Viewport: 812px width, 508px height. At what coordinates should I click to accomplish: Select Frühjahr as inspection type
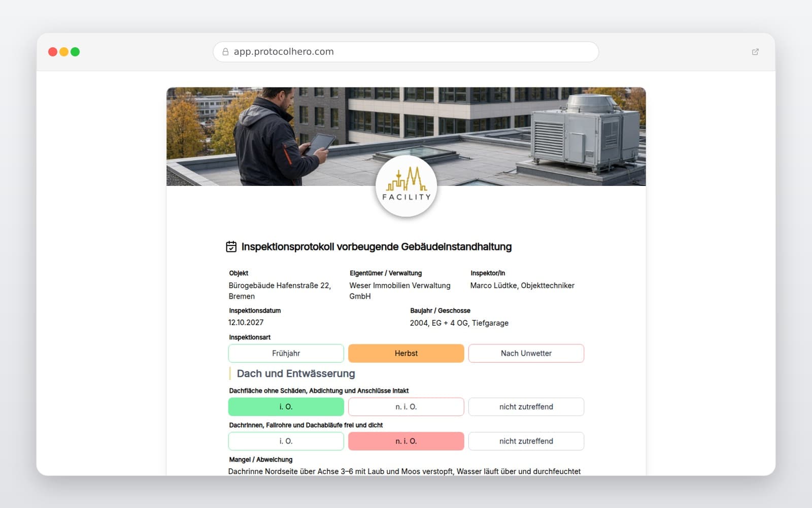coord(286,354)
